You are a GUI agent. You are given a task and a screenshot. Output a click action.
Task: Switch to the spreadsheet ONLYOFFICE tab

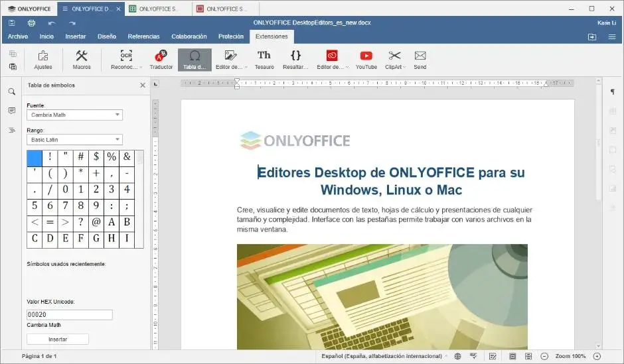pos(158,9)
